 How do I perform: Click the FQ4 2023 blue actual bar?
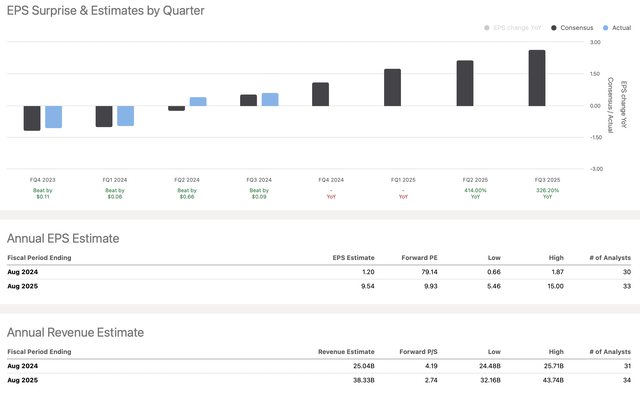click(53, 117)
